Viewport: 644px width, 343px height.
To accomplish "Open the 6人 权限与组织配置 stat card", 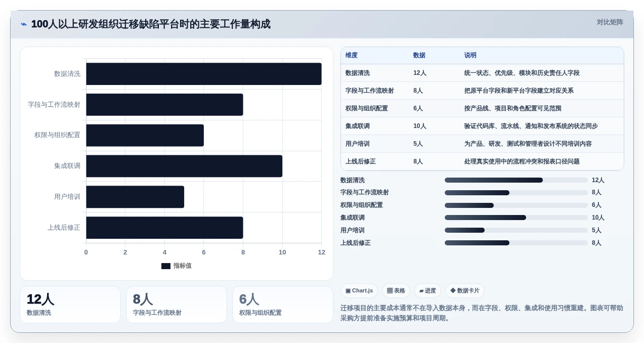I will (283, 305).
